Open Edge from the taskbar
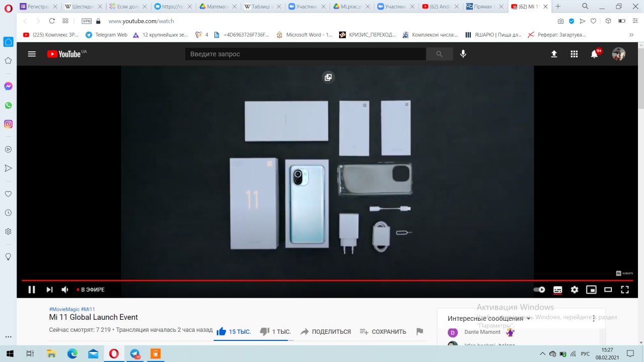This screenshot has height=362, width=644. (72, 354)
